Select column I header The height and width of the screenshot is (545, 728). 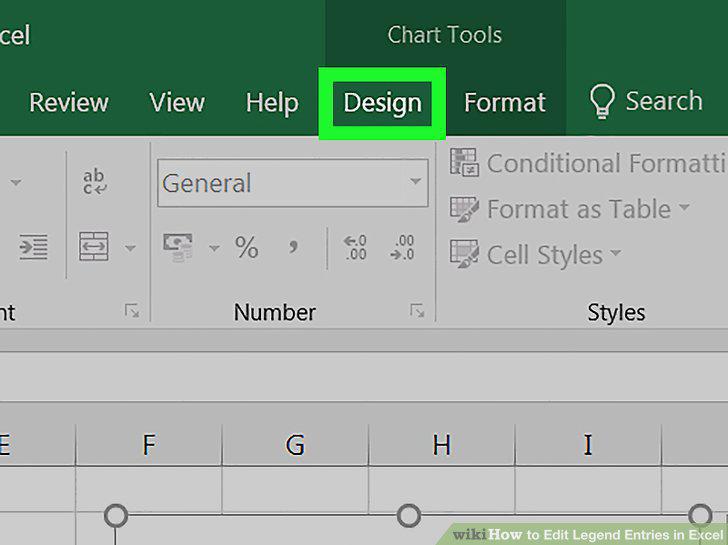point(588,445)
